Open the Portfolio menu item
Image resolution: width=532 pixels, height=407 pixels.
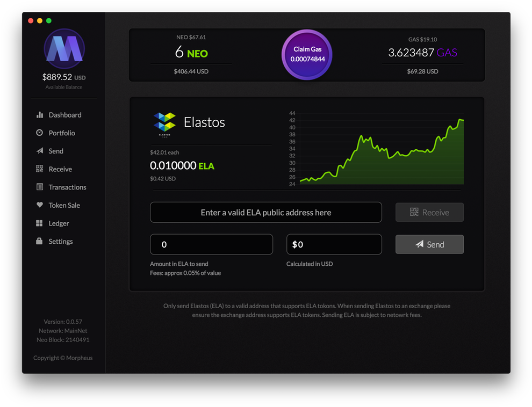(62, 133)
